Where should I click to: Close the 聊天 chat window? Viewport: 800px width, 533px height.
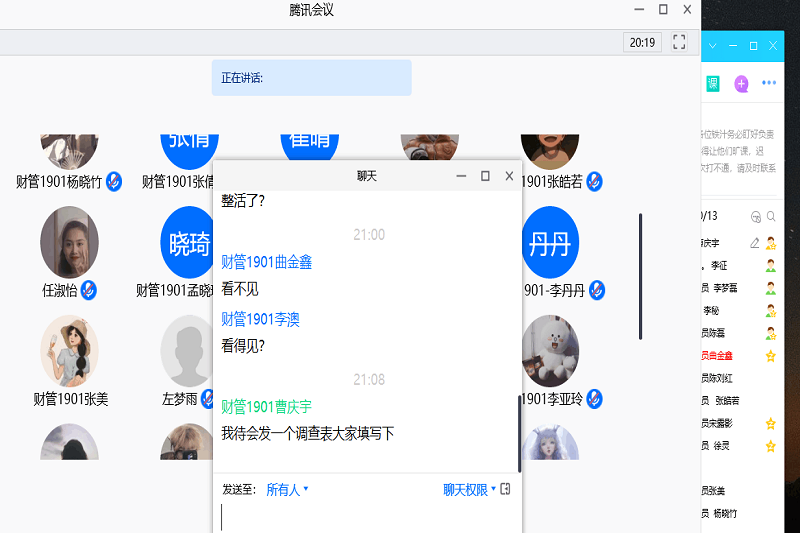[509, 176]
